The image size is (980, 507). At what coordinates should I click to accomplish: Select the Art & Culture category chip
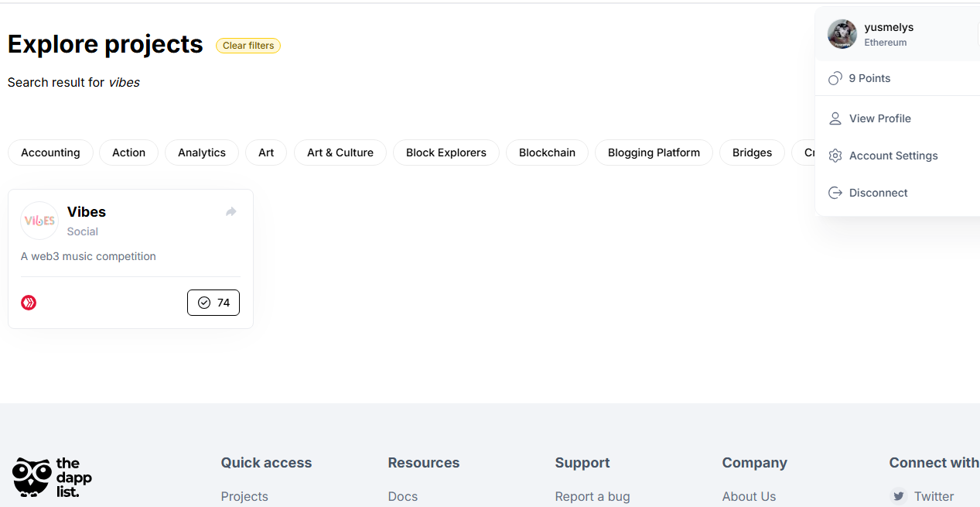340,152
